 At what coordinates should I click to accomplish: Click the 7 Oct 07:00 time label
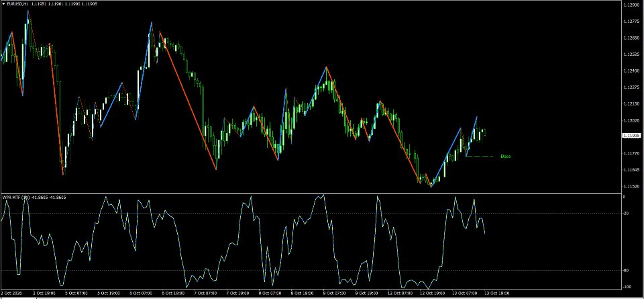coord(205,293)
